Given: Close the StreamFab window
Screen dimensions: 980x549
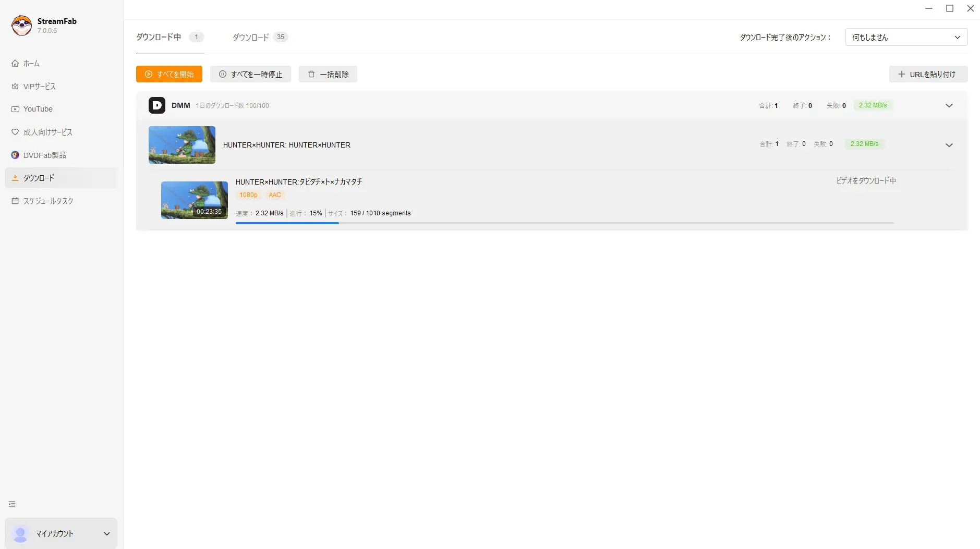Looking at the screenshot, I should point(971,8).
